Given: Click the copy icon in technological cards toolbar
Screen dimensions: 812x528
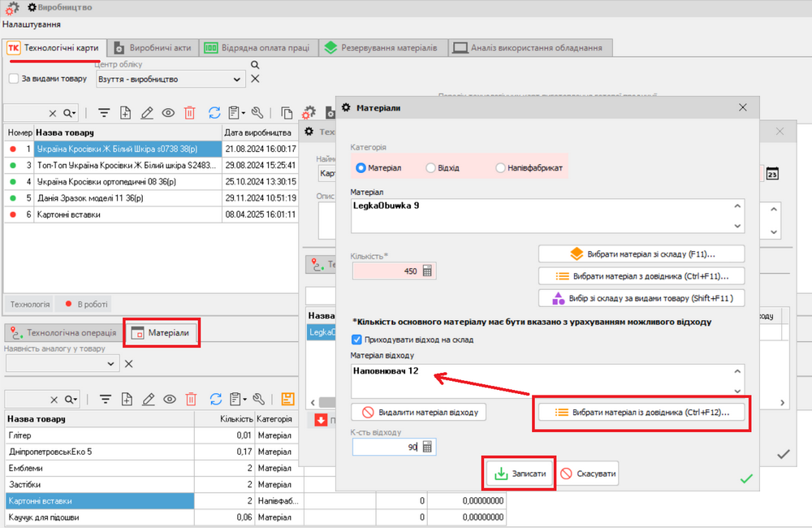Looking at the screenshot, I should [x=287, y=113].
